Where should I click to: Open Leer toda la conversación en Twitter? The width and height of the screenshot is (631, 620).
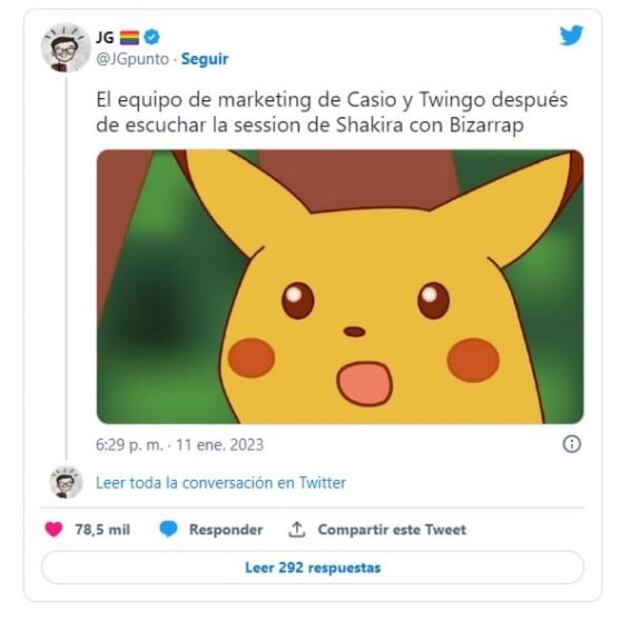click(x=221, y=483)
